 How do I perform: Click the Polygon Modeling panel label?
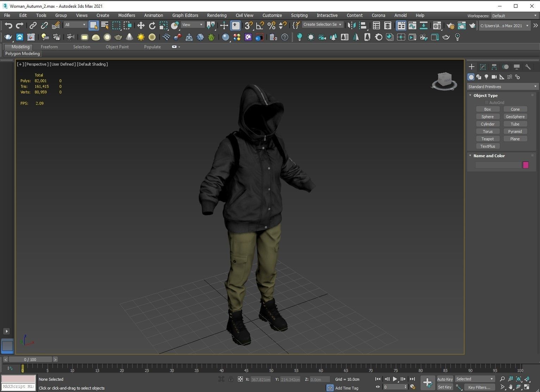23,54
